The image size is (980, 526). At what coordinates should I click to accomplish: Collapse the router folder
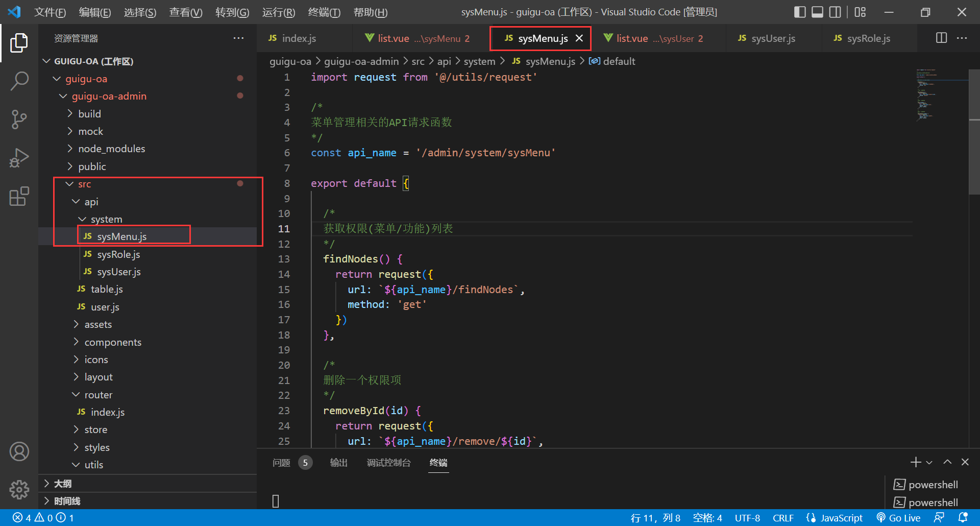coord(98,395)
